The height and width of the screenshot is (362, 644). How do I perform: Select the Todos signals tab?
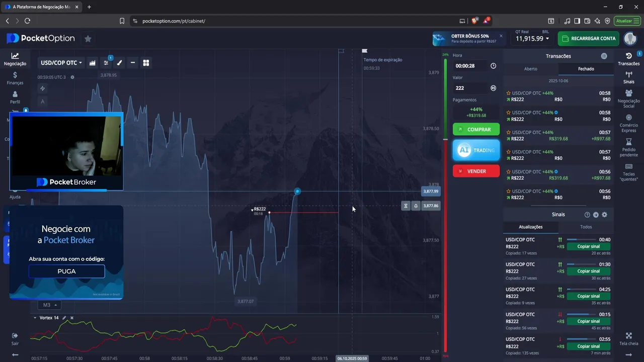(586, 227)
